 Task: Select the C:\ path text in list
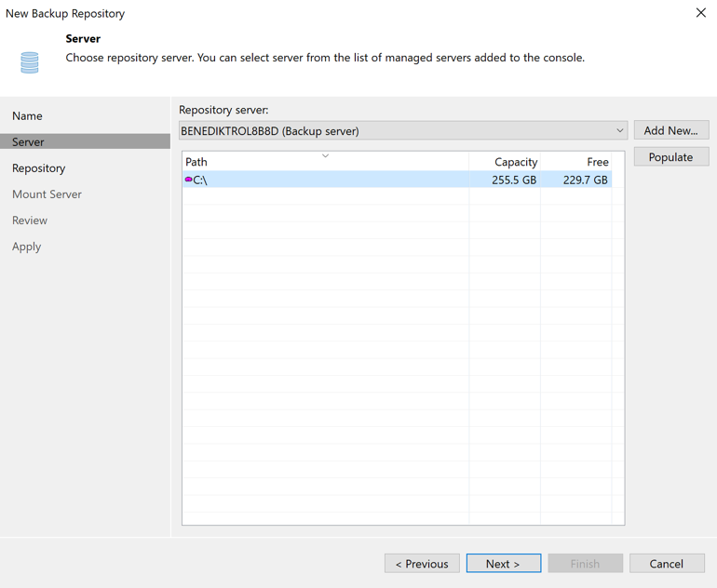point(200,180)
